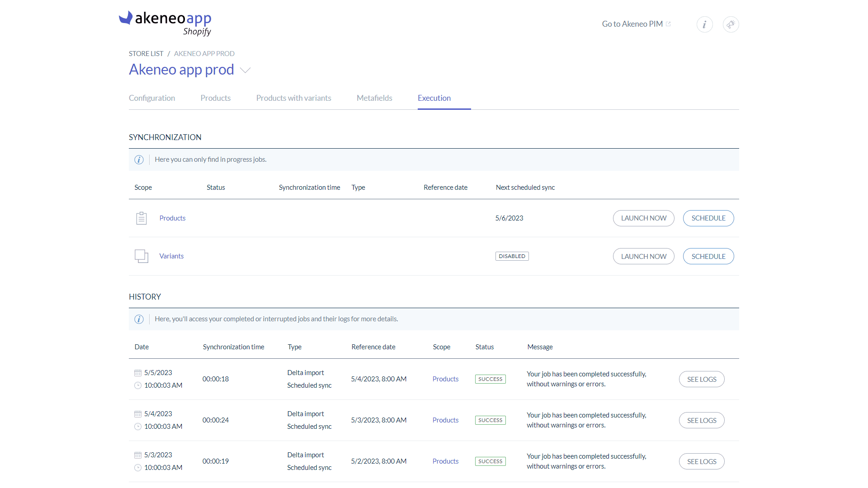Click reference date 5/2/2023, 8:00 AM

coord(379,461)
